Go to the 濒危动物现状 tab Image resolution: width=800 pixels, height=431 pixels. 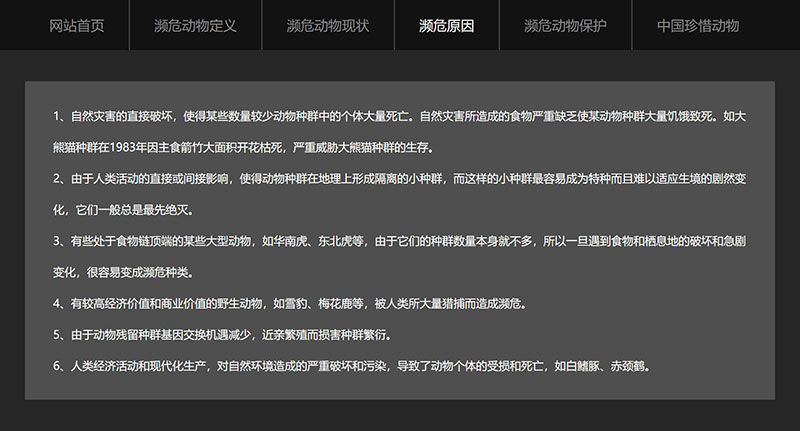tap(327, 25)
